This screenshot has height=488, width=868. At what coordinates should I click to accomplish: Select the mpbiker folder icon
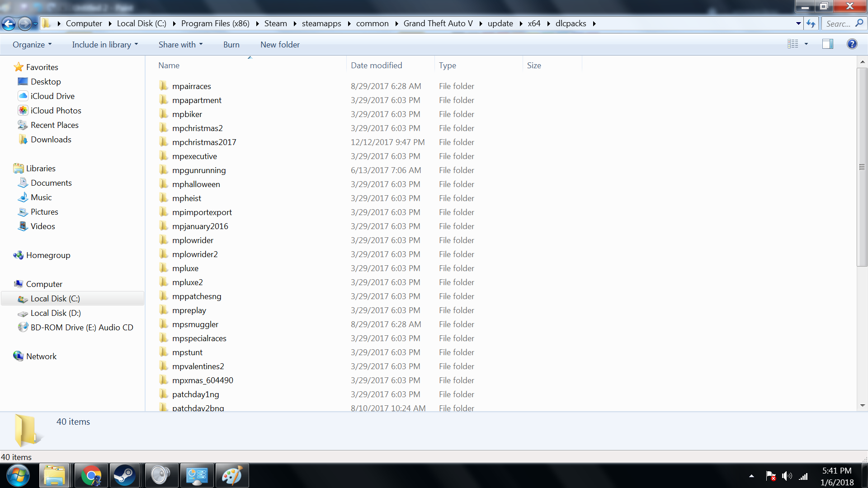(x=164, y=114)
